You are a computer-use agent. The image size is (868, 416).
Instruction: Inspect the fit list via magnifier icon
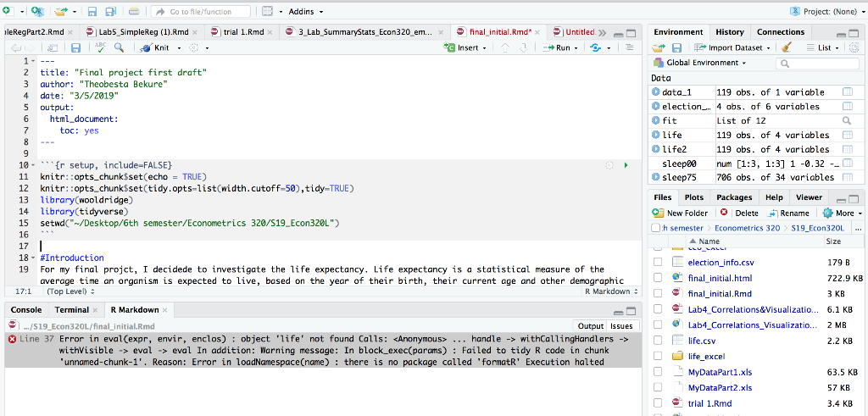(847, 120)
